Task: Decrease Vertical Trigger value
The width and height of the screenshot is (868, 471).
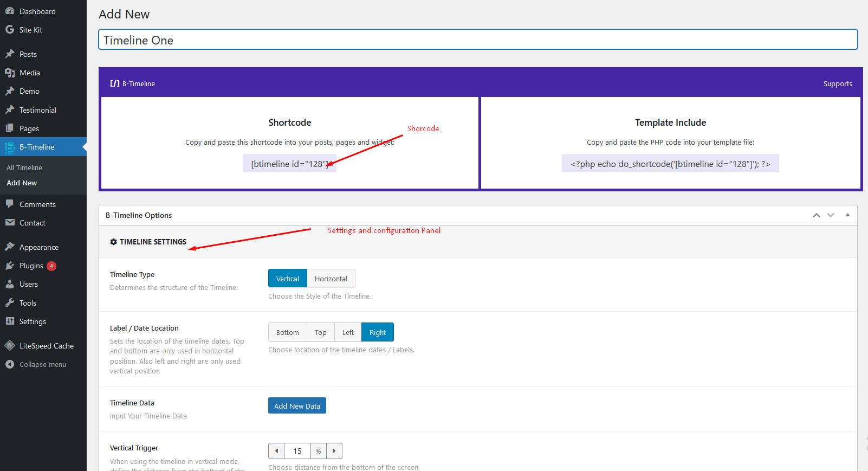Action: tap(276, 451)
